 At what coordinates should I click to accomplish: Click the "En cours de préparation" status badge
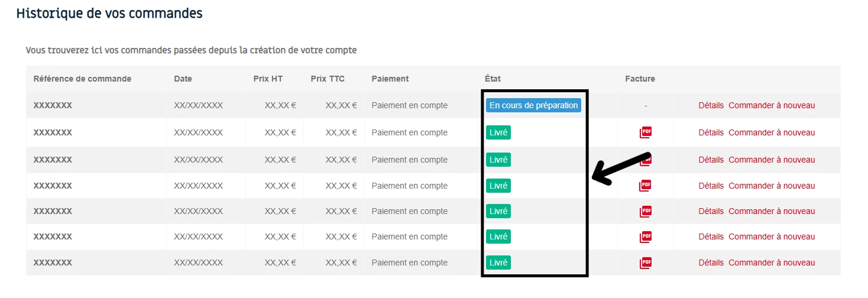tap(534, 105)
